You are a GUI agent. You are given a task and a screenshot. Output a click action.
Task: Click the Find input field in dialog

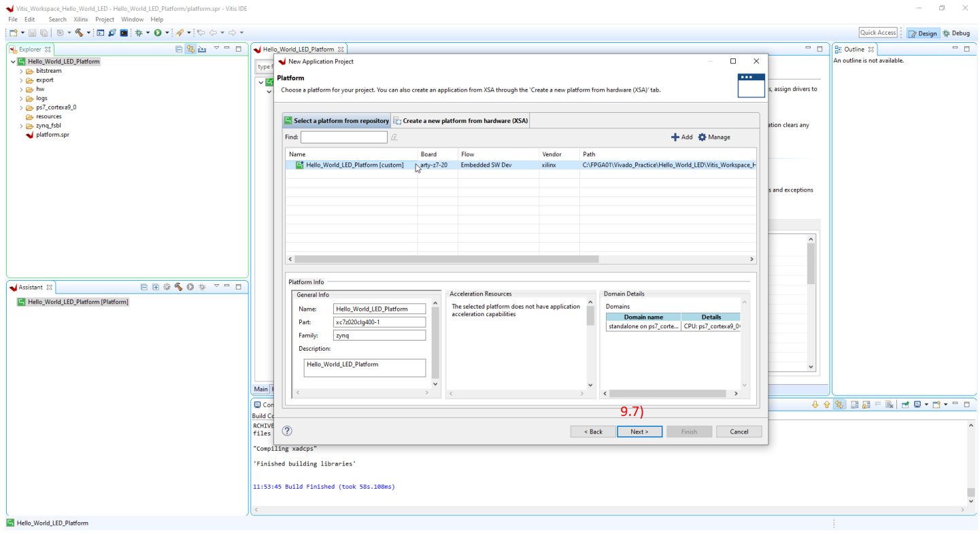[x=344, y=137]
